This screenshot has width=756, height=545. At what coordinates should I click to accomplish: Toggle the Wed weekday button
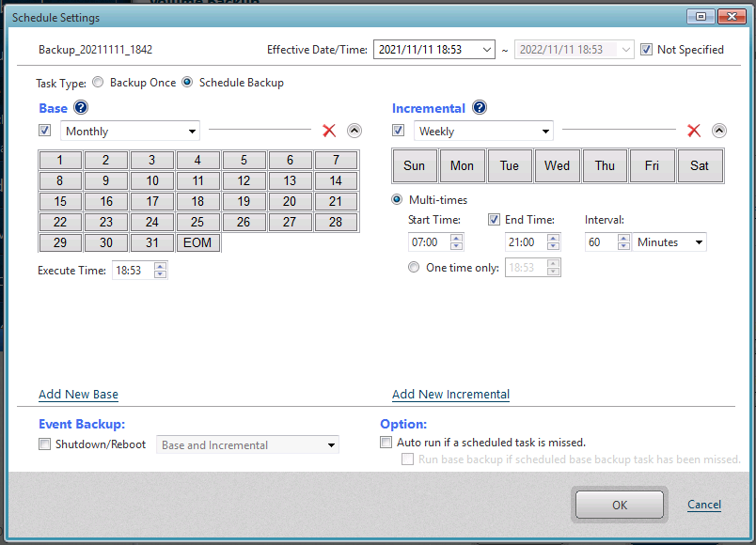click(557, 166)
